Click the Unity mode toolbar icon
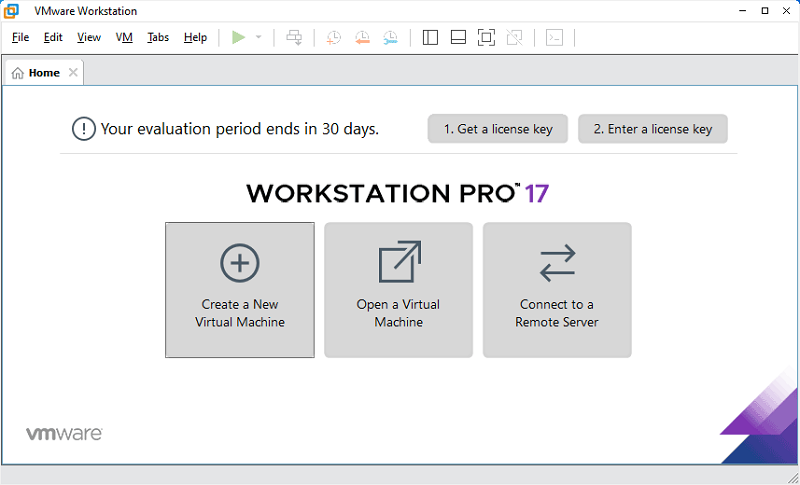The height and width of the screenshot is (485, 800). point(514,37)
